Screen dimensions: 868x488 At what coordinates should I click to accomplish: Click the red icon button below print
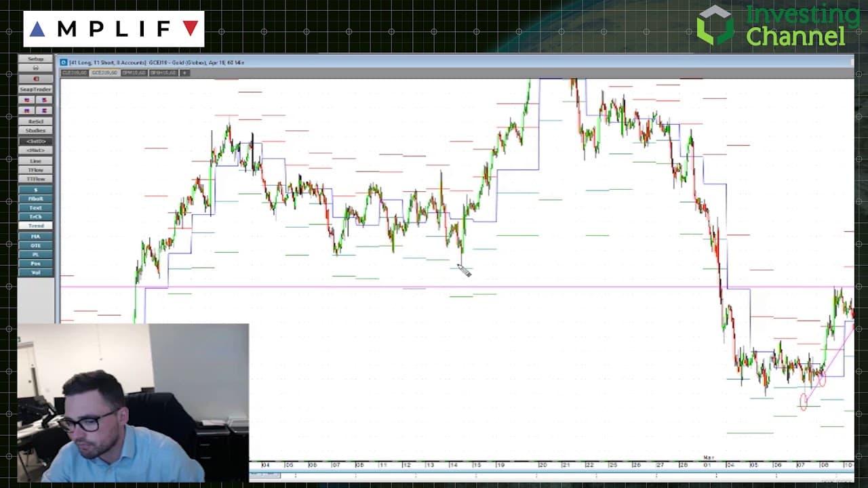coord(35,79)
